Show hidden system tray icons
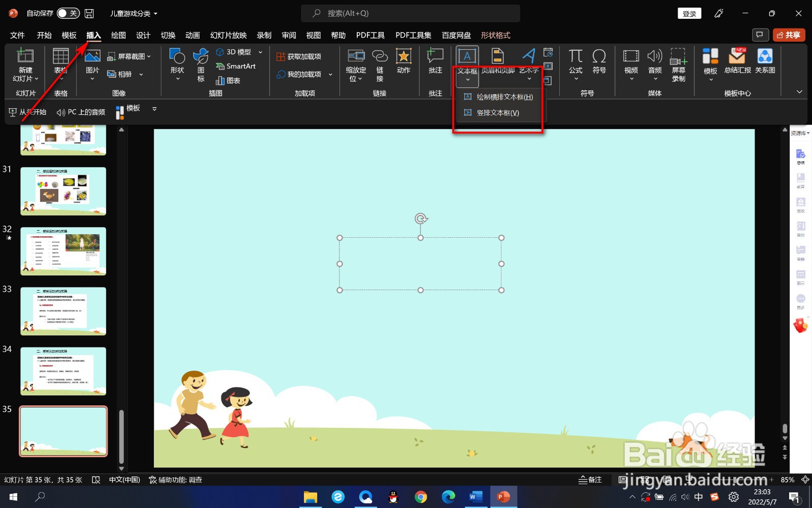 (632, 497)
